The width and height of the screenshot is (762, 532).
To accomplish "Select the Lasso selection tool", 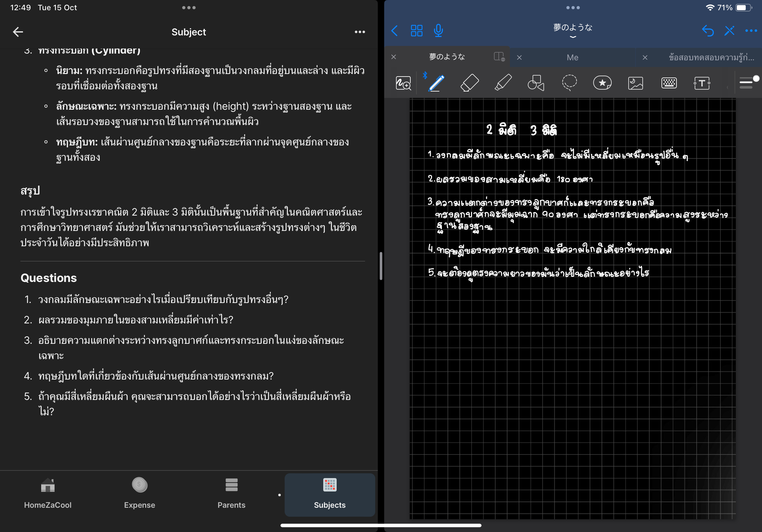I will (x=569, y=83).
